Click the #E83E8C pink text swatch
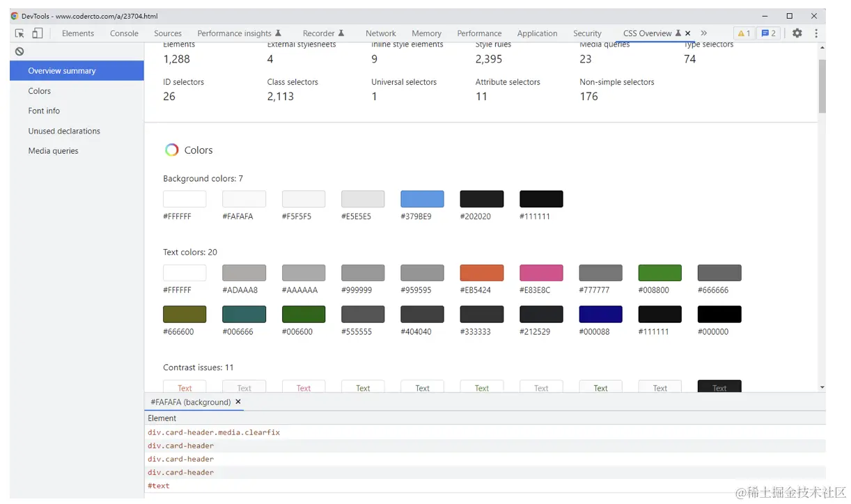Viewport: 851px width, 504px height. (x=541, y=273)
